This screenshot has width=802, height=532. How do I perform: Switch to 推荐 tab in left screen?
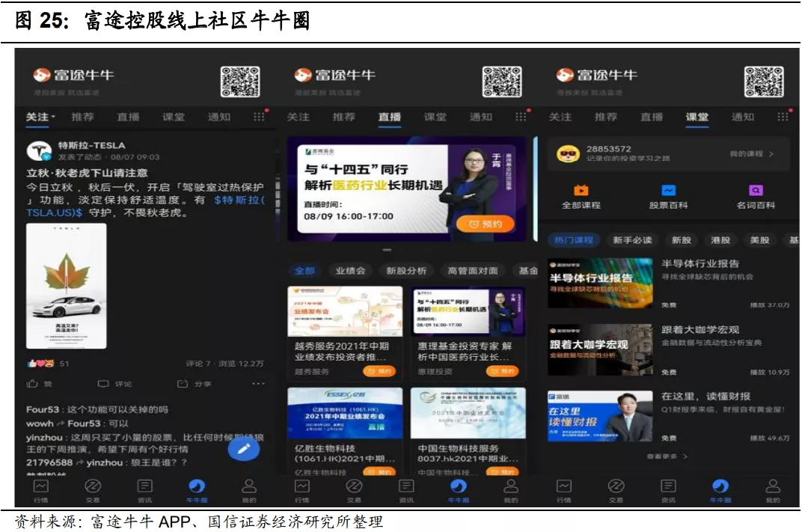point(83,117)
